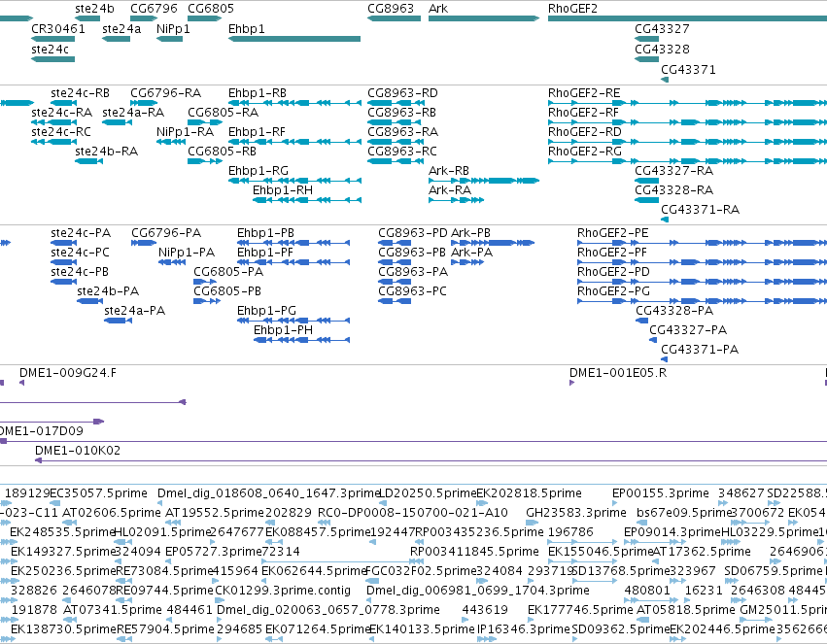The height and width of the screenshot is (644, 827).
Task: Click the NiPp1 gene label
Action: pos(173,29)
